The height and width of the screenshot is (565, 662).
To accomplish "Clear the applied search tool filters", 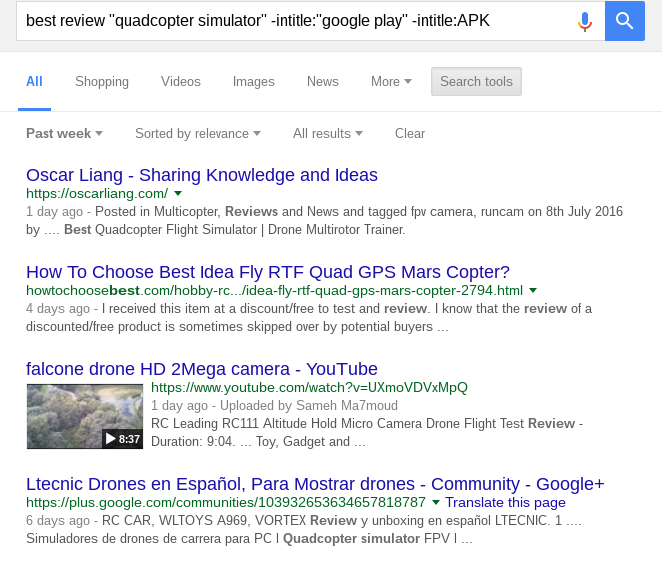I will pos(410,133).
